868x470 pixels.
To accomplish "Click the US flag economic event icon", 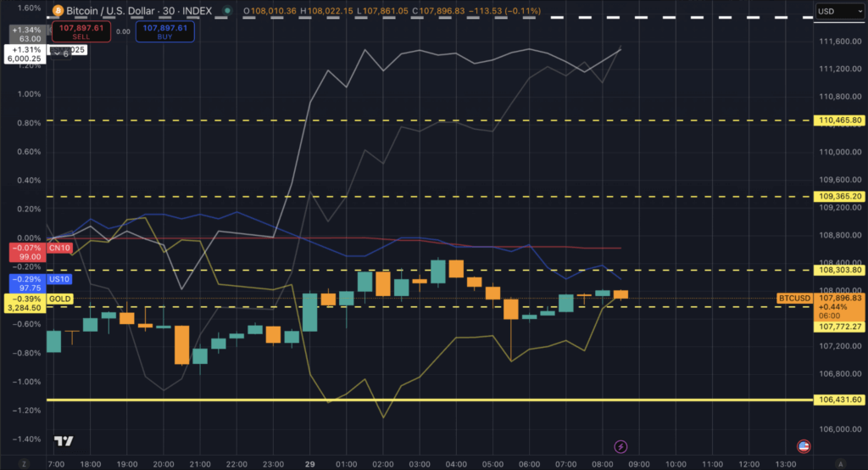I will 804,446.
